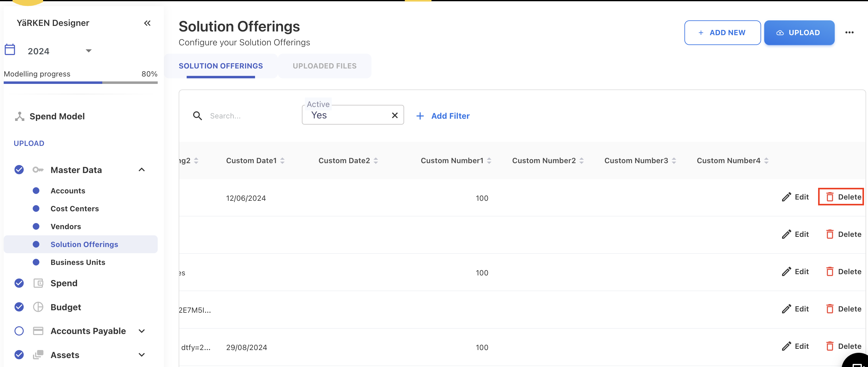The width and height of the screenshot is (868, 367).
Task: Click the calendar icon beside 2024
Action: click(10, 50)
